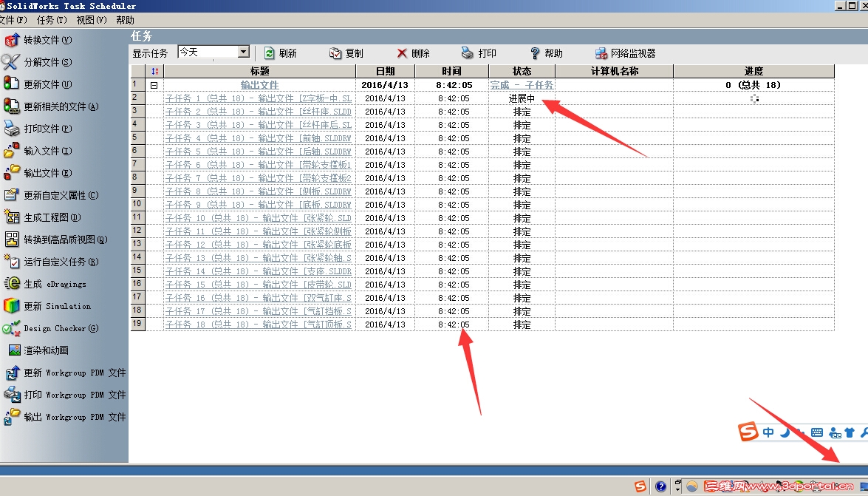
Task: Open the 分解文件 task icon
Action: pos(11,62)
